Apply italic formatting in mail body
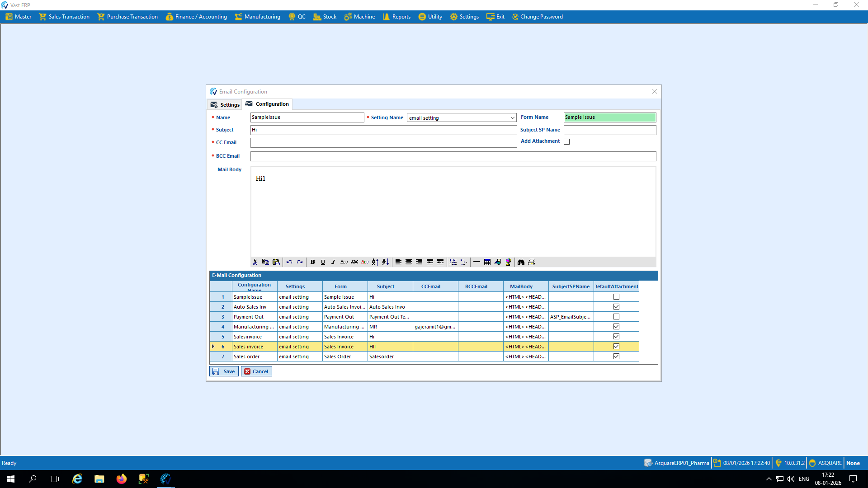Viewport: 868px width, 488px height. (333, 262)
